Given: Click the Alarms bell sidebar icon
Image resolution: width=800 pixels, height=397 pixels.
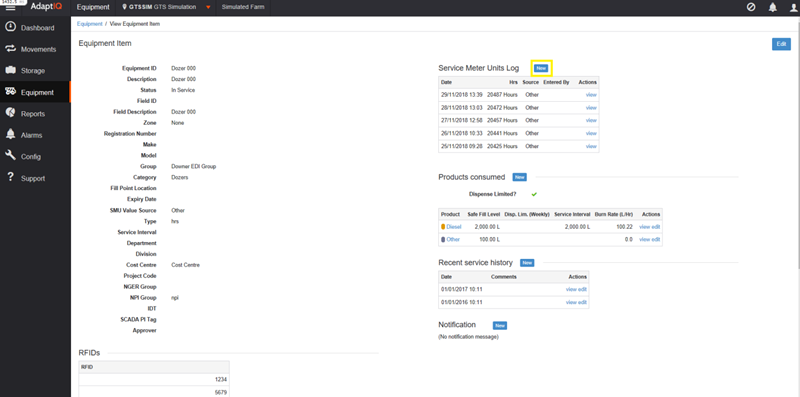Looking at the screenshot, I should (10, 134).
